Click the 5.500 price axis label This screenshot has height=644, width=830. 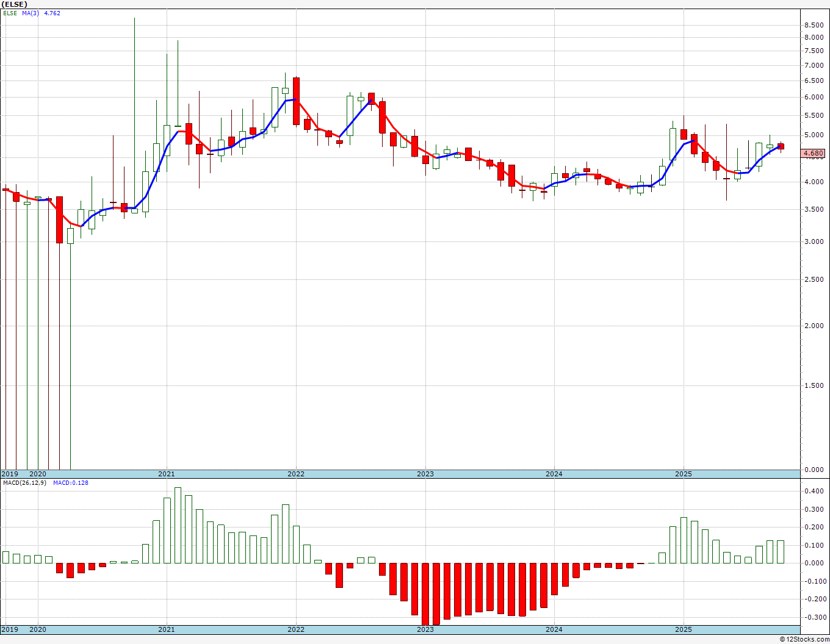coord(814,115)
